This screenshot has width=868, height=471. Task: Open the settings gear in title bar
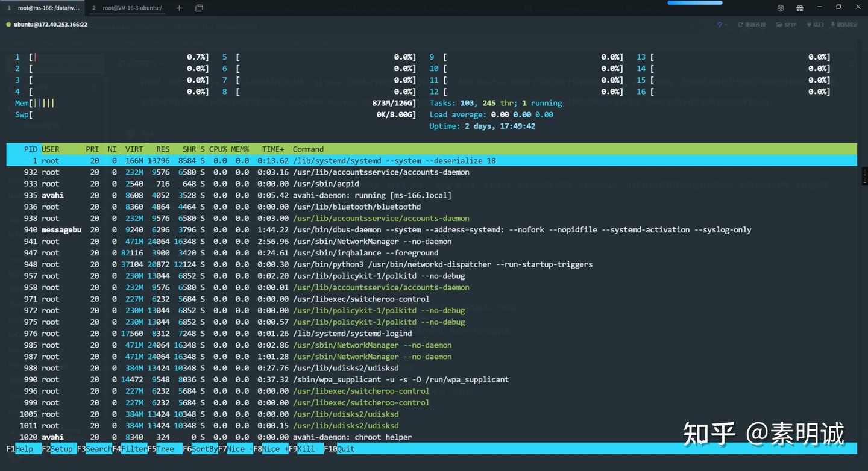[x=781, y=8]
